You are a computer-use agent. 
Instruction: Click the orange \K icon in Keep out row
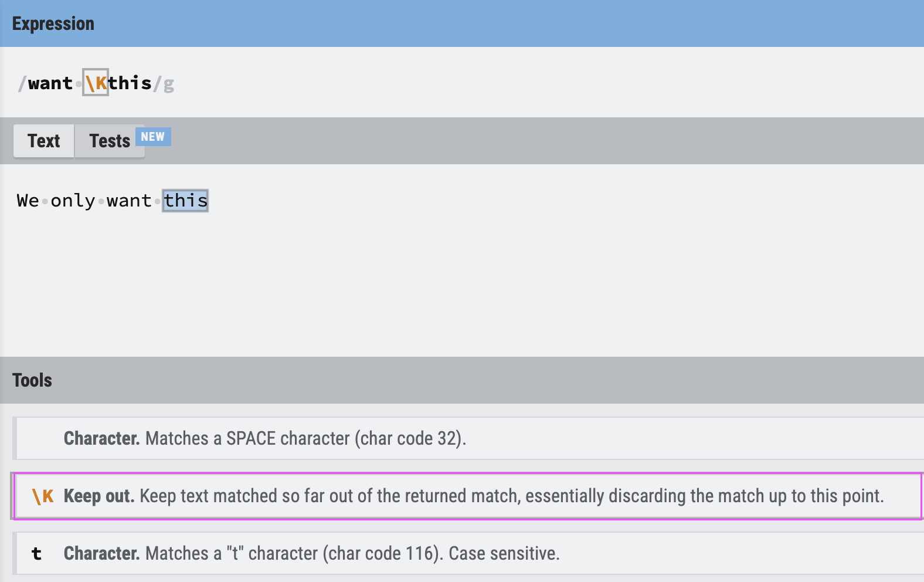tap(43, 496)
